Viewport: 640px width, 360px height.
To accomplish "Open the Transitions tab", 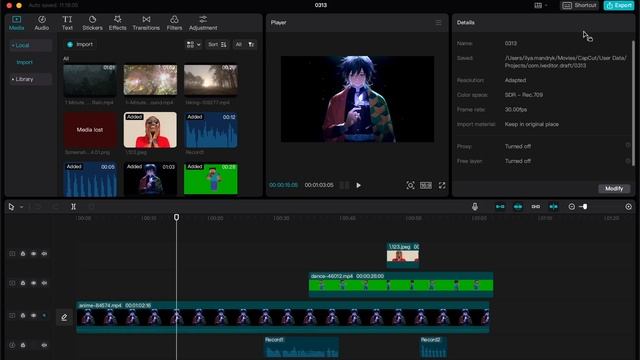I will (146, 23).
